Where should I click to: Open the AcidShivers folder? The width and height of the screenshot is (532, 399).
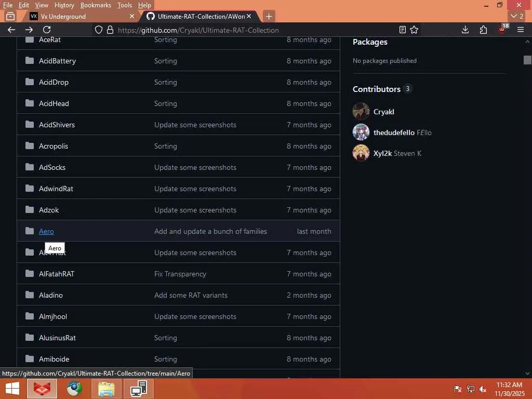pos(57,125)
